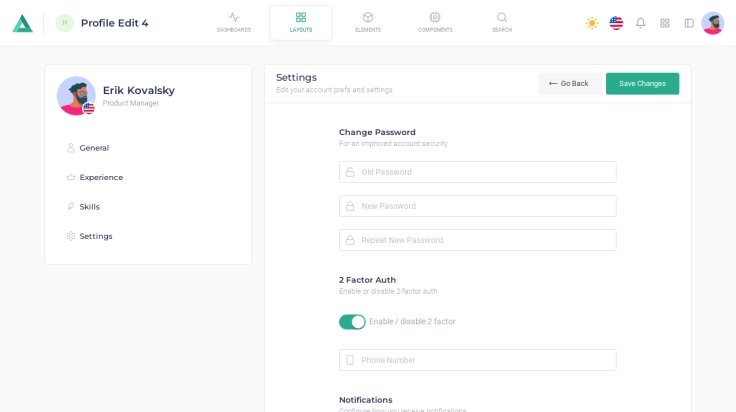Open the notifications bell icon
Viewport: 736px width, 412px height.
(640, 23)
